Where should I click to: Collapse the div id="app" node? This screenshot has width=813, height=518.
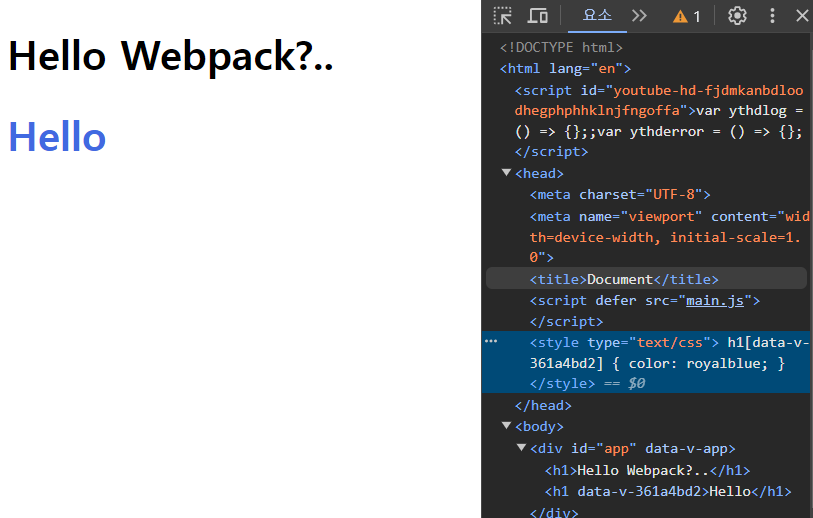tap(522, 447)
